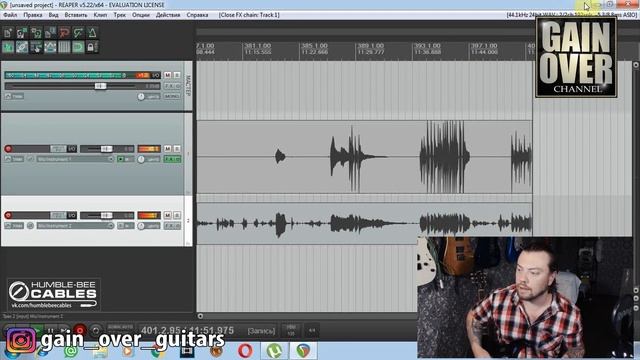This screenshot has width=640, height=360.
Task: Select the track 1 audio waveform item
Action: coord(364,157)
